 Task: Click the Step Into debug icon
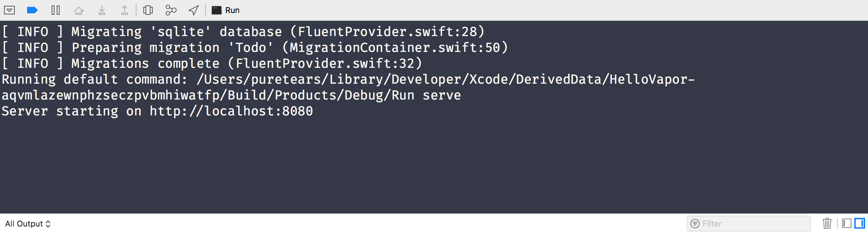102,10
